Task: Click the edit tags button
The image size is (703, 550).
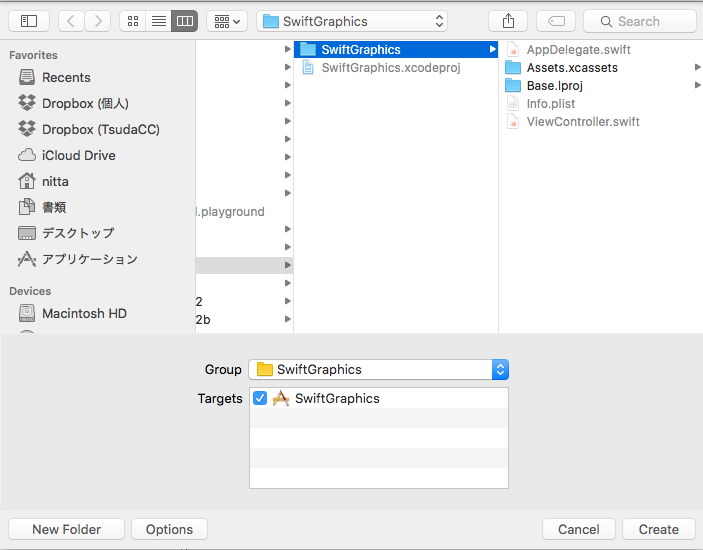Action: coord(555,21)
